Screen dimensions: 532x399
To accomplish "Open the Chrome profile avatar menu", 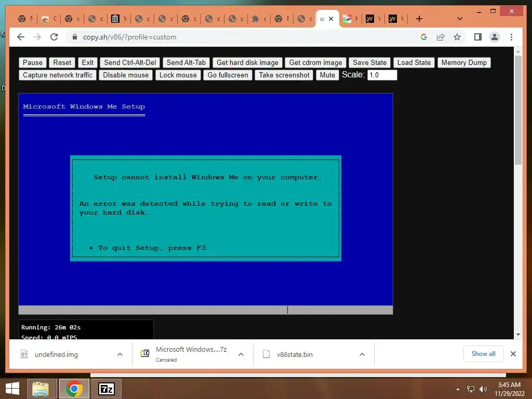I will [495, 37].
